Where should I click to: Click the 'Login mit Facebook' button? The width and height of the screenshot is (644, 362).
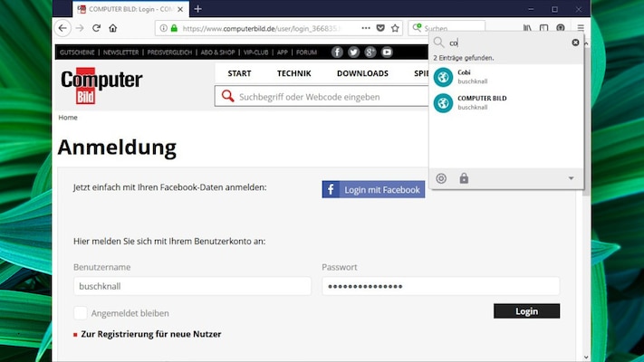coord(373,190)
